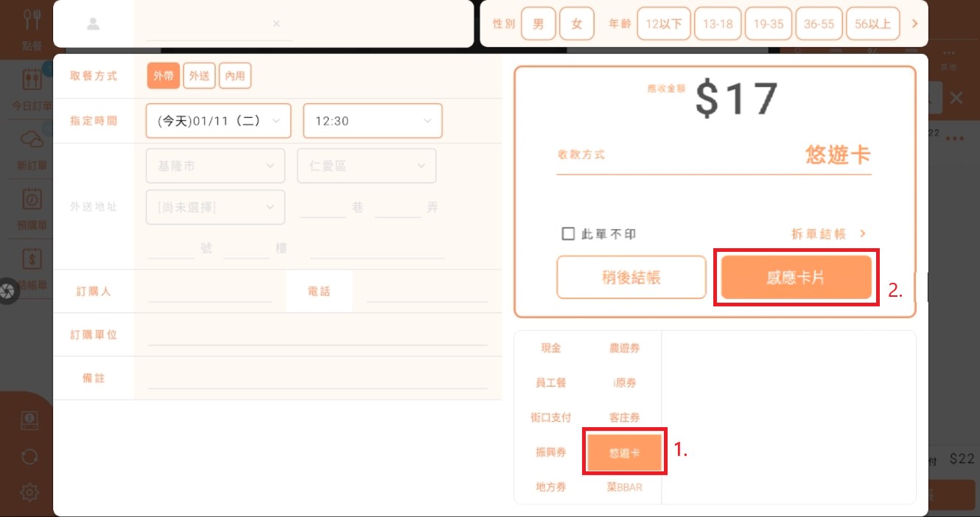This screenshot has width=980, height=517.
Task: Select 外送 delivery pickup method
Action: coord(199,76)
